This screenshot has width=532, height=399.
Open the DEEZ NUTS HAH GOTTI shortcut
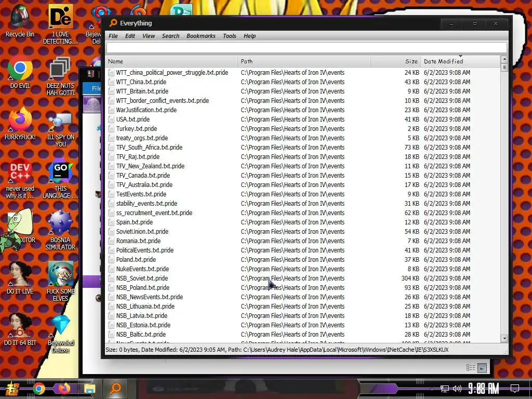(60, 77)
